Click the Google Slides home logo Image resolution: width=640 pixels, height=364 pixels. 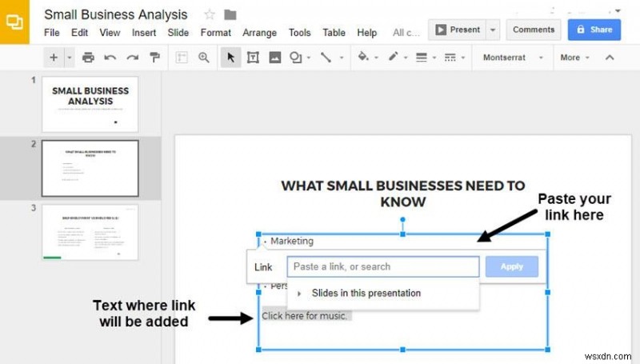14,22
